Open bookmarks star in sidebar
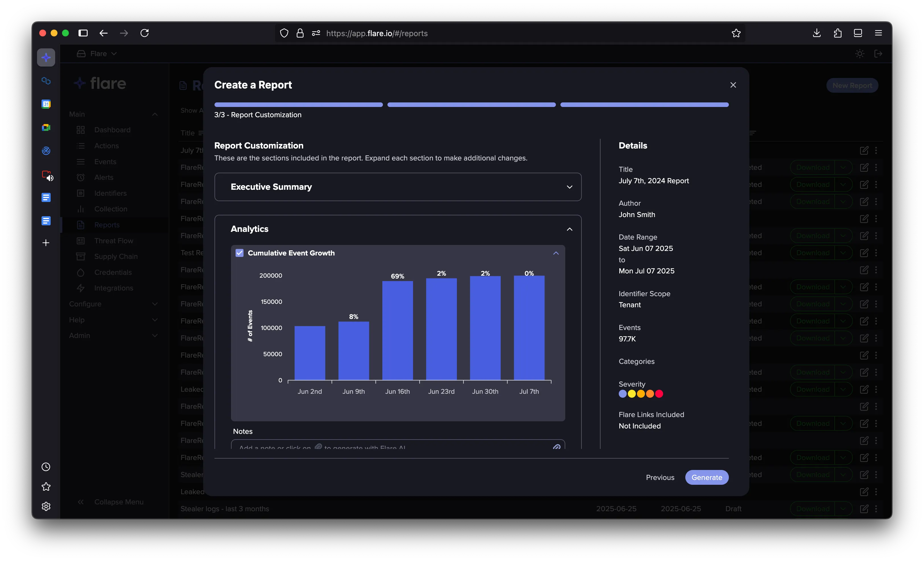Image resolution: width=924 pixels, height=561 pixels. (46, 486)
